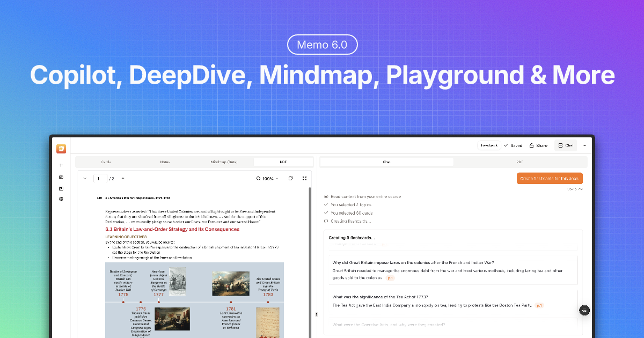The image size is (644, 338).
Task: Click the rotate PDF icon
Action: coord(291,179)
